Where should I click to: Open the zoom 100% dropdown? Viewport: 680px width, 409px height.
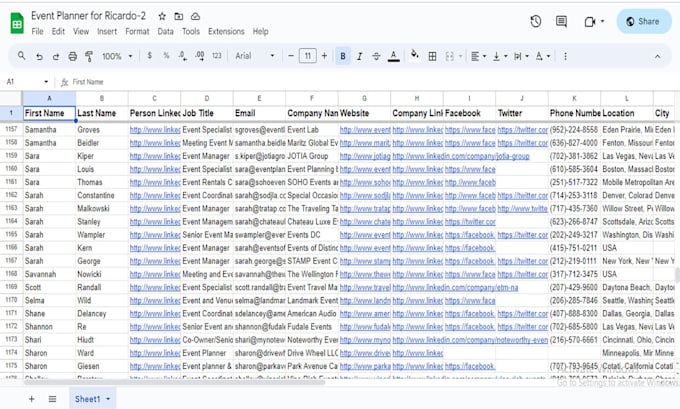117,56
